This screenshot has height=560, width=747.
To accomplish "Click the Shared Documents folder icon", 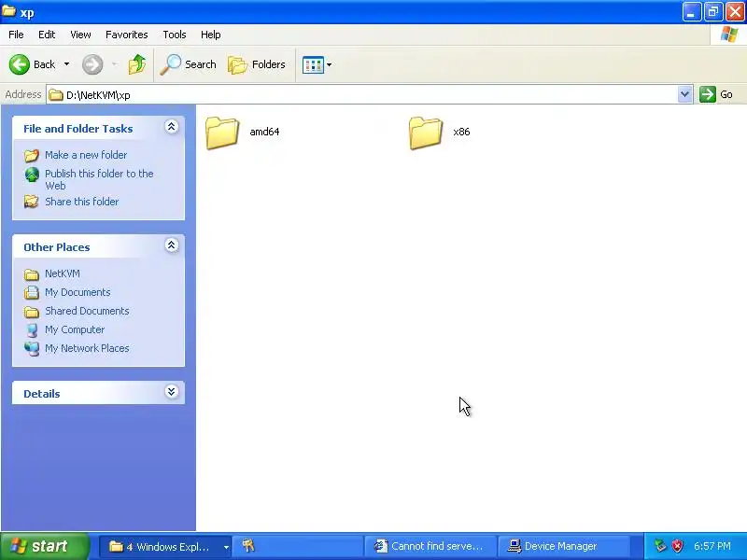I will point(32,312).
